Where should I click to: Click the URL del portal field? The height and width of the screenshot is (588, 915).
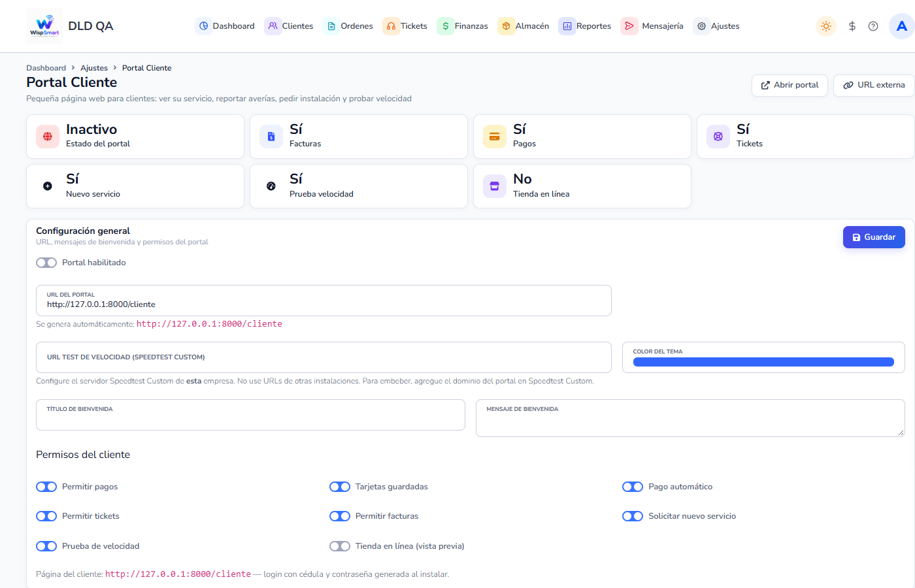point(324,301)
